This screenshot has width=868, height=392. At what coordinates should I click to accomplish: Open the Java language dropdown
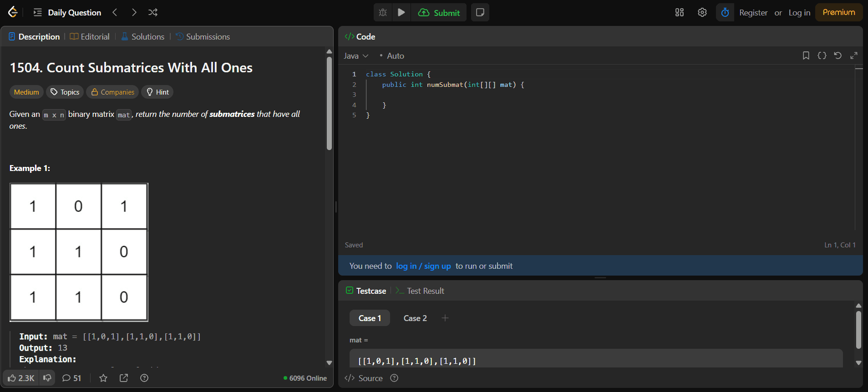[356, 55]
